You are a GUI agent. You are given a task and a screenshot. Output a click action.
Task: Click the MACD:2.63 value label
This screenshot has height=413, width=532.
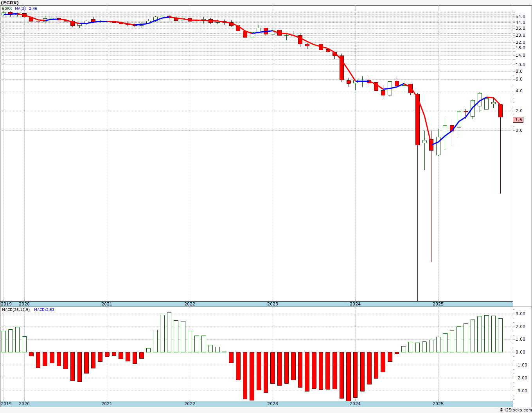pos(44,310)
